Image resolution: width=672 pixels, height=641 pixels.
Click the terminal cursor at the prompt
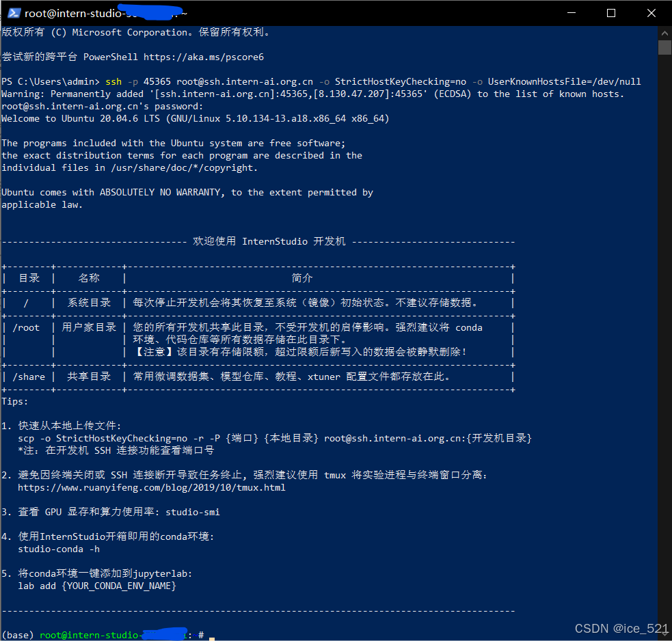(x=212, y=638)
